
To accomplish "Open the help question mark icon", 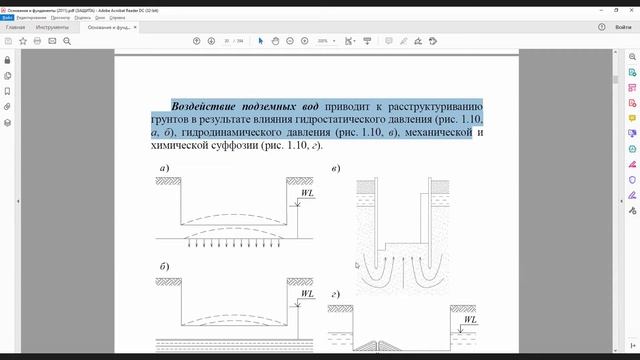I will point(602,27).
